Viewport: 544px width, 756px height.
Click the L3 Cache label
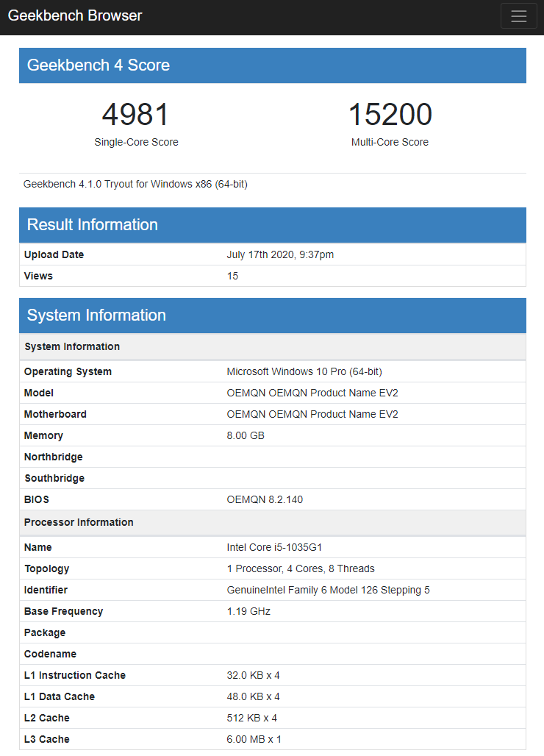(47, 739)
